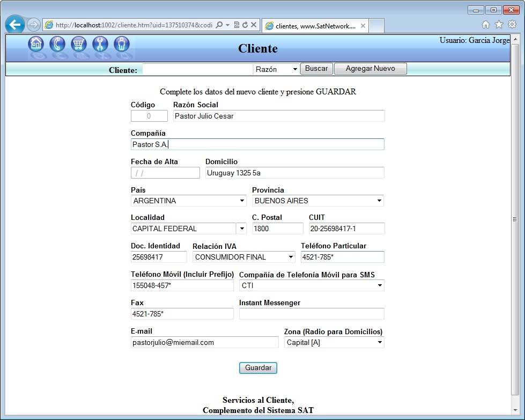Go back with the browser back arrow
This screenshot has width=525, height=420.
point(14,25)
